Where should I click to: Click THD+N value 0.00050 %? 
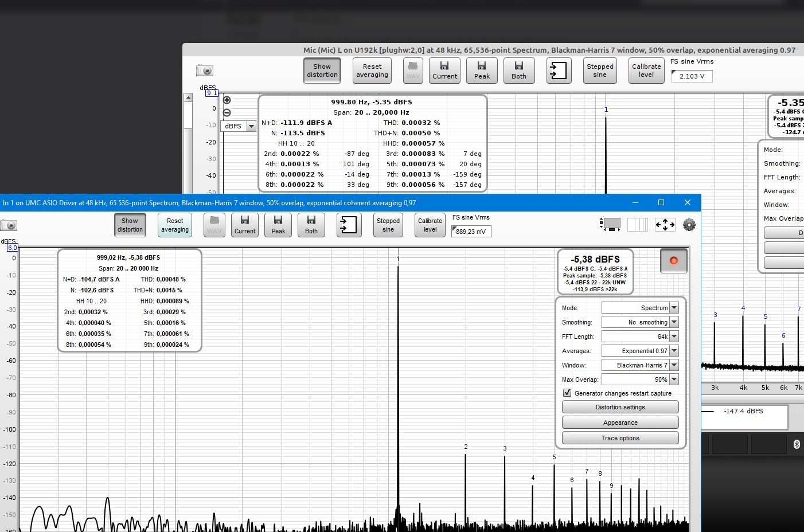coord(421,133)
